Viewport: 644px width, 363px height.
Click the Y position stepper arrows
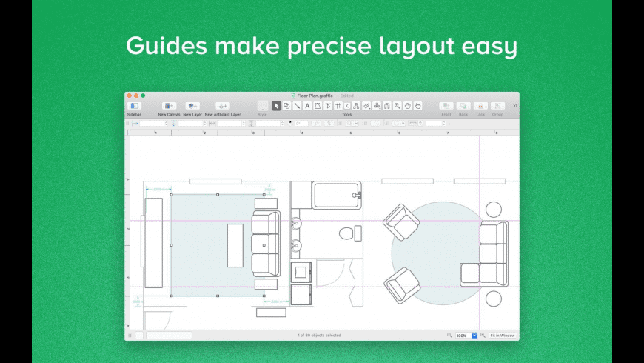(205, 123)
